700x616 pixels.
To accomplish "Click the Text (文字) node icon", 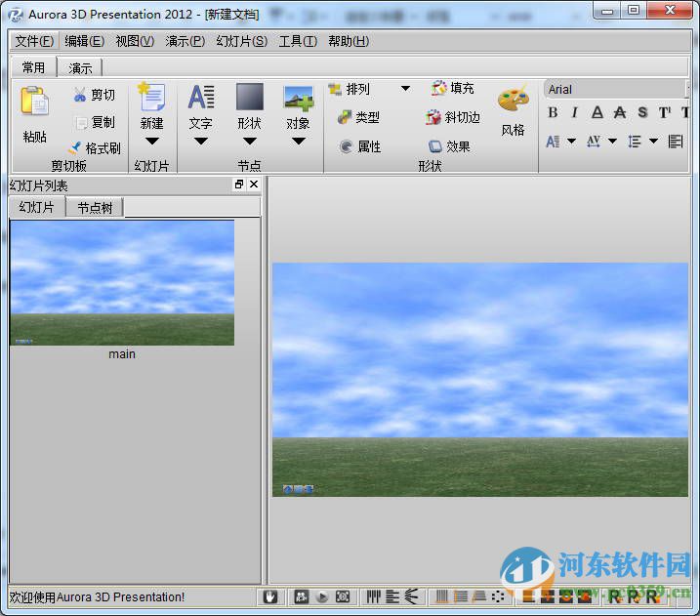I will (x=201, y=97).
